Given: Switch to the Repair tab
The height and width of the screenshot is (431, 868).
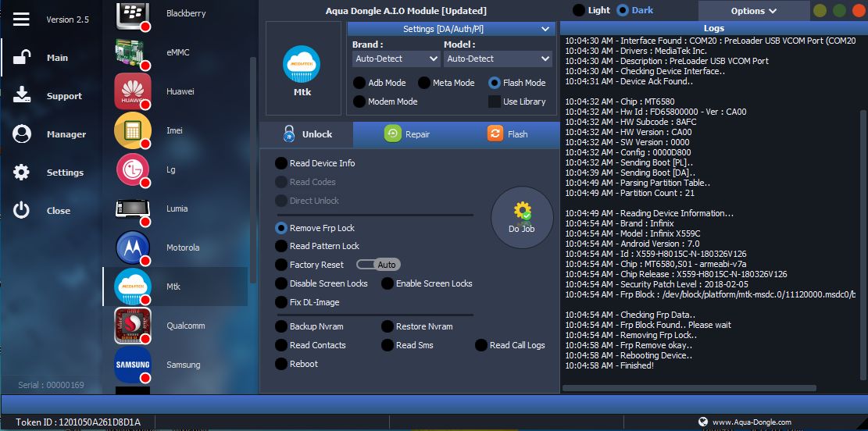Looking at the screenshot, I should [x=408, y=134].
